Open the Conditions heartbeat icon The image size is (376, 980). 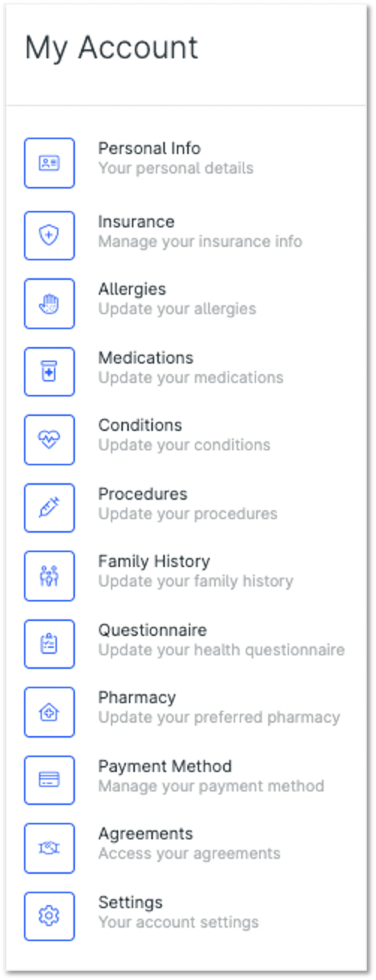(x=49, y=439)
